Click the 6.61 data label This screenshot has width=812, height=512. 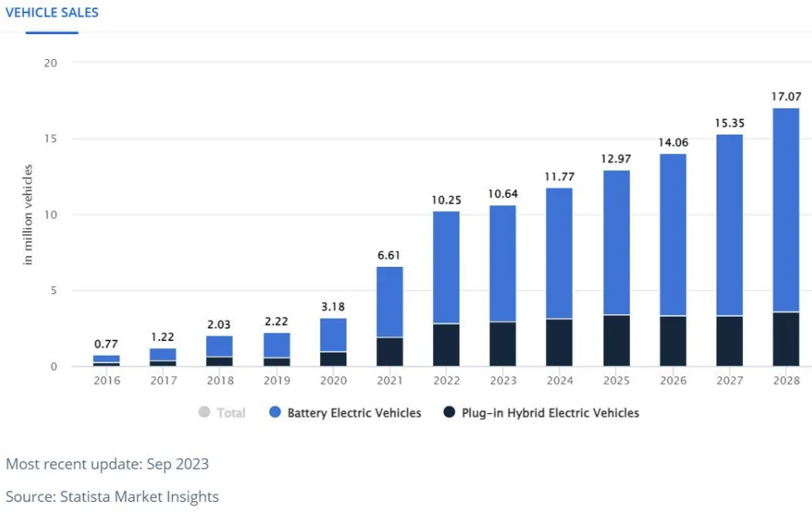pyautogui.click(x=389, y=256)
